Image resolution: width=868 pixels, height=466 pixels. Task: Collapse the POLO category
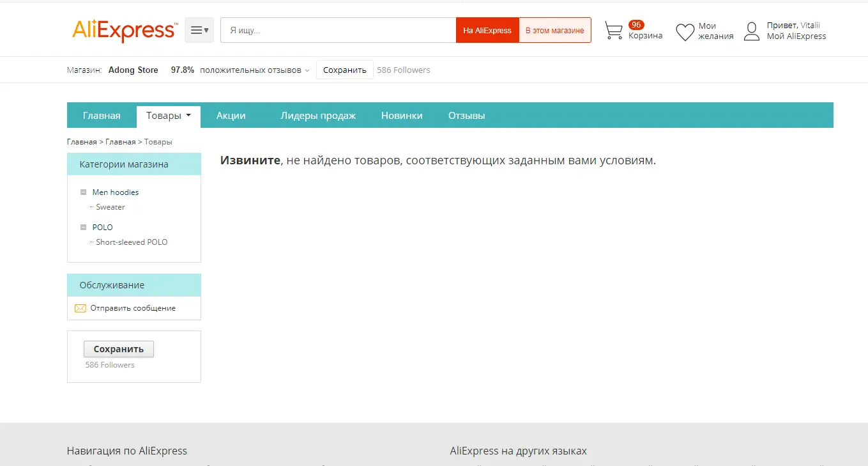[x=83, y=228]
